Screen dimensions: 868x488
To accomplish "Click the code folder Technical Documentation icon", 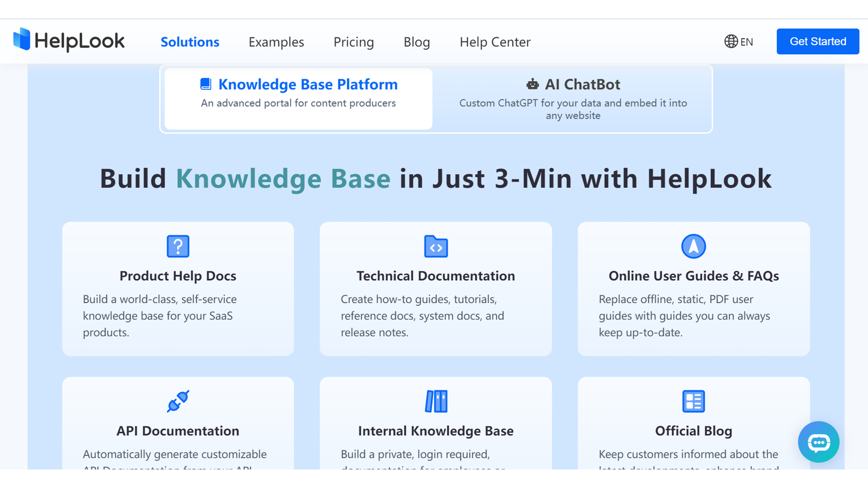I will (436, 246).
